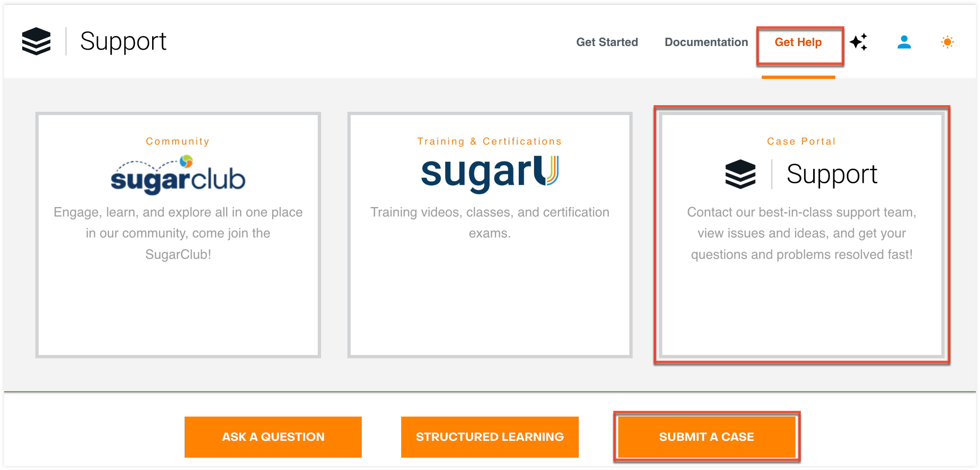Toggle the light/dark theme sun icon
The width and height of the screenshot is (980, 470).
tap(948, 41)
